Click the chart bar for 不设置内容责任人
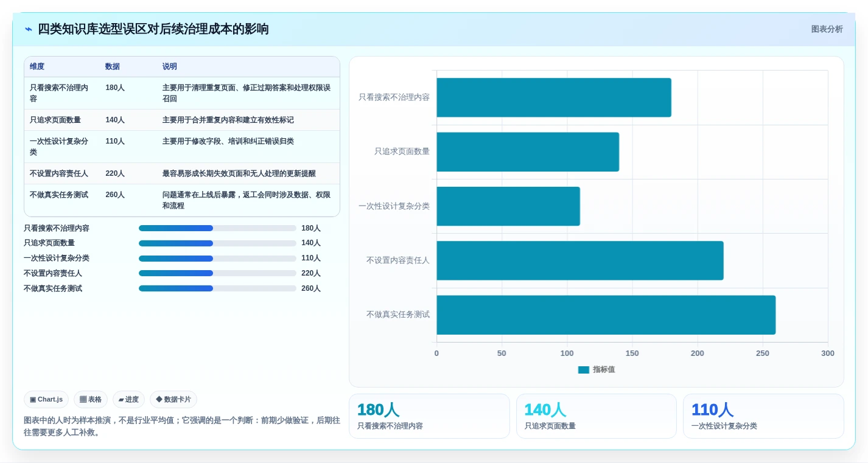The height and width of the screenshot is (463, 868). pos(580,260)
